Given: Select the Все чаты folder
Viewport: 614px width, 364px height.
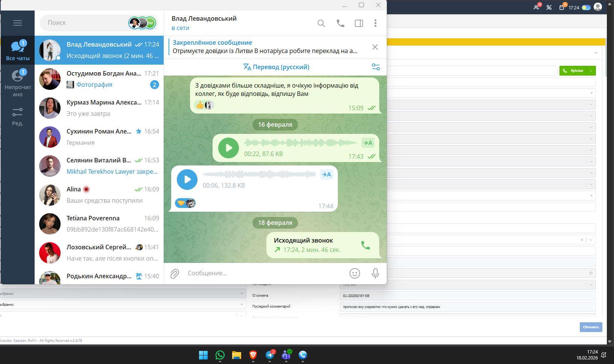Looking at the screenshot, I should (x=18, y=50).
